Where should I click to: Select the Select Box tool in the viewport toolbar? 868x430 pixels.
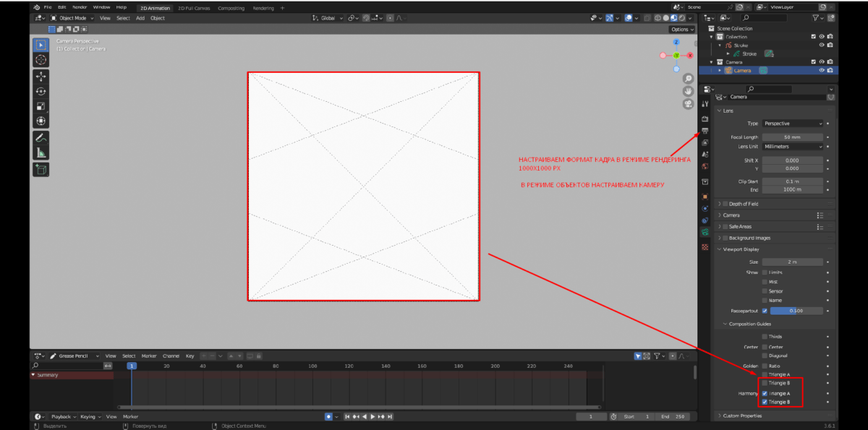click(41, 45)
